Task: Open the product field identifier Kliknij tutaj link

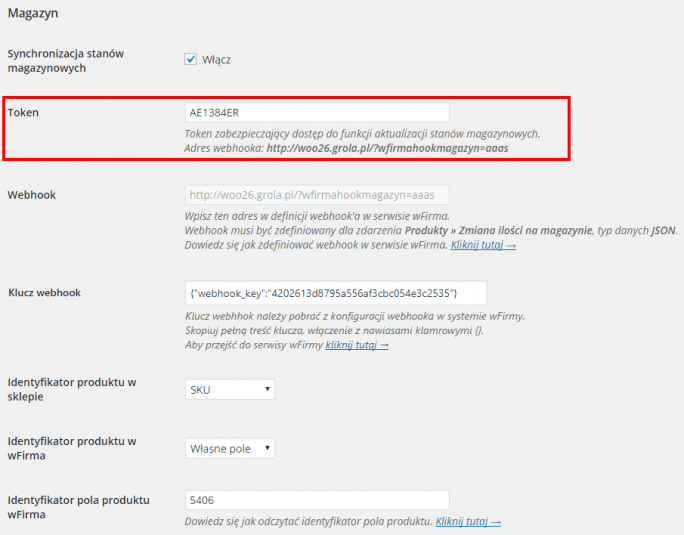Action: coord(468,521)
